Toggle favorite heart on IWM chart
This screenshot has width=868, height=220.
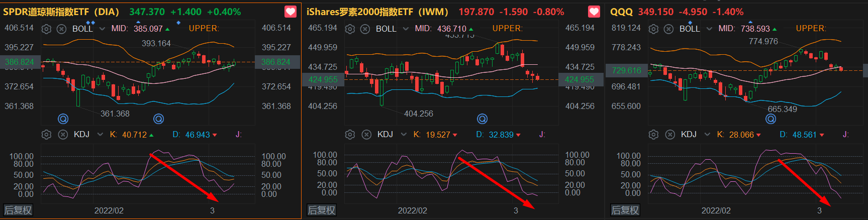point(594,12)
